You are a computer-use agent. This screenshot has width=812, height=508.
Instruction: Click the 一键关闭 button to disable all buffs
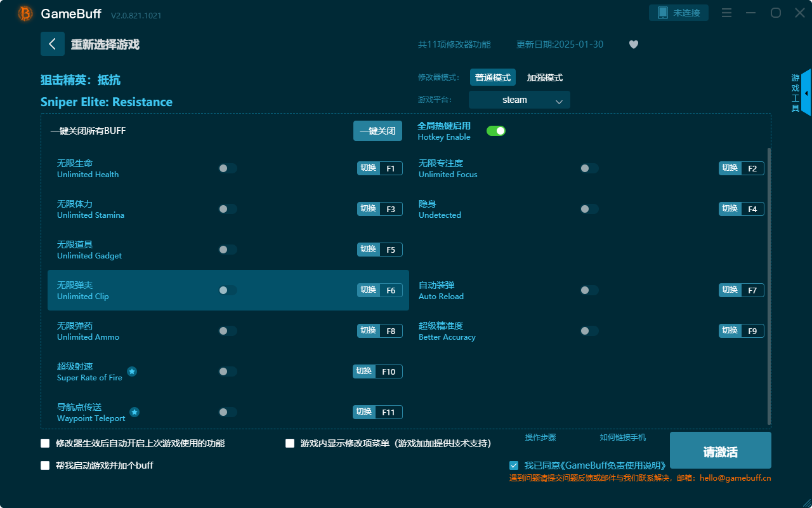pos(377,130)
